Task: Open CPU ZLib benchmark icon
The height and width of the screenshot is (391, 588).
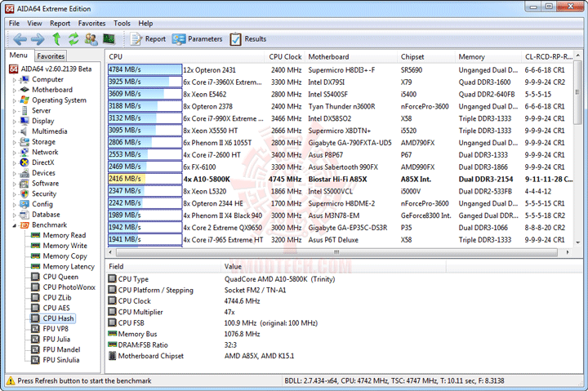Action: [x=35, y=298]
